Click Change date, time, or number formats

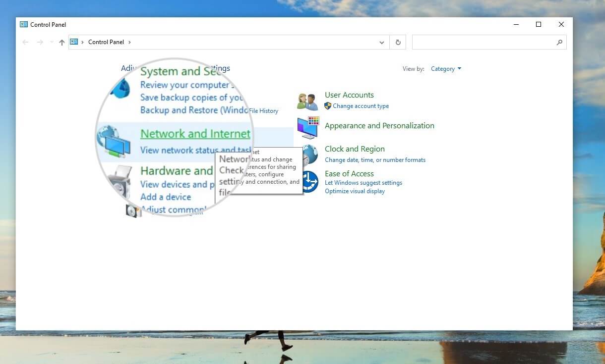tap(375, 160)
